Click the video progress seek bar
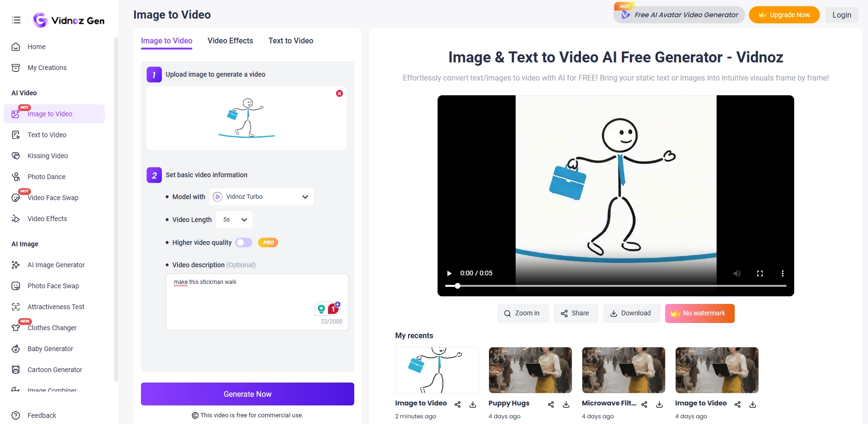868x424 pixels. 616,286
